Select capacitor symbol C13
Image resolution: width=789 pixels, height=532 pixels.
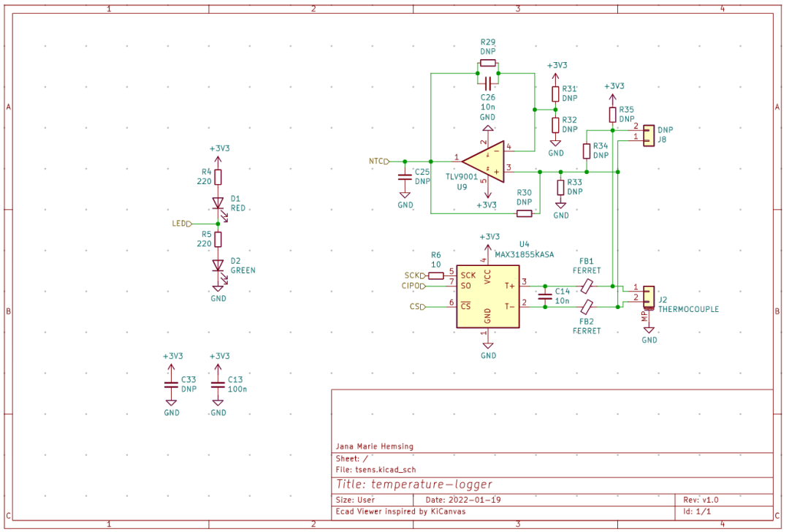point(218,385)
